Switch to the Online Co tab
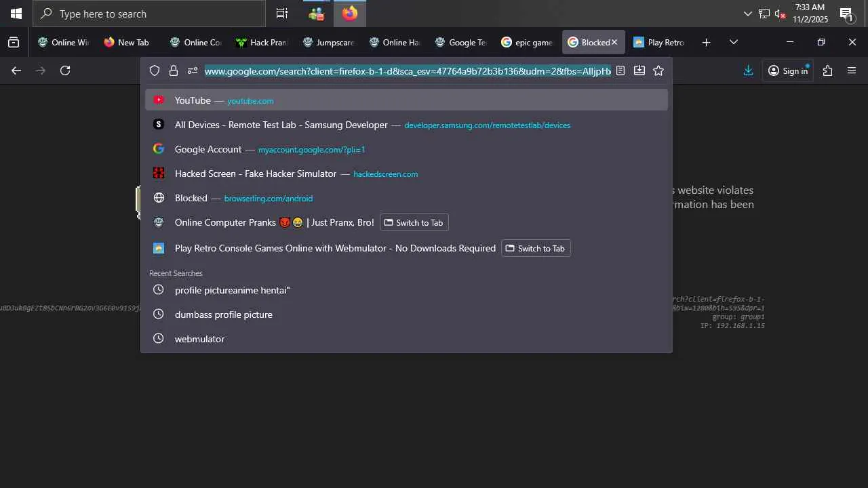This screenshot has width=868, height=488. [197, 42]
